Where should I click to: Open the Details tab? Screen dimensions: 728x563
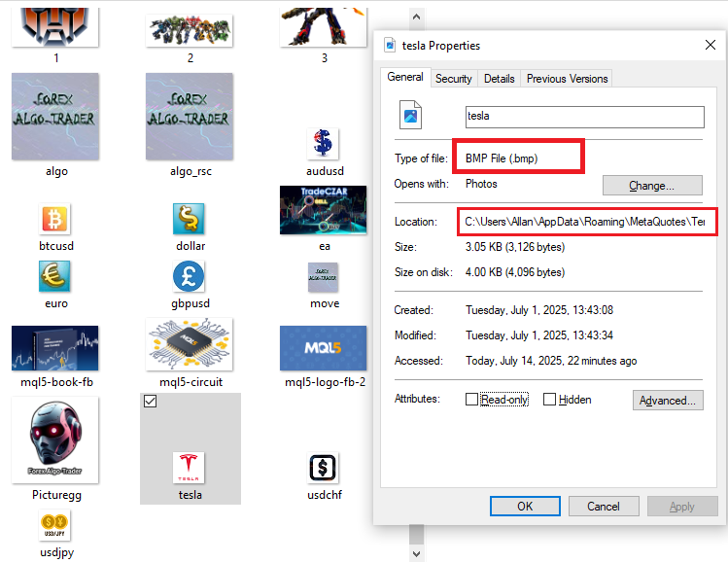coord(500,79)
